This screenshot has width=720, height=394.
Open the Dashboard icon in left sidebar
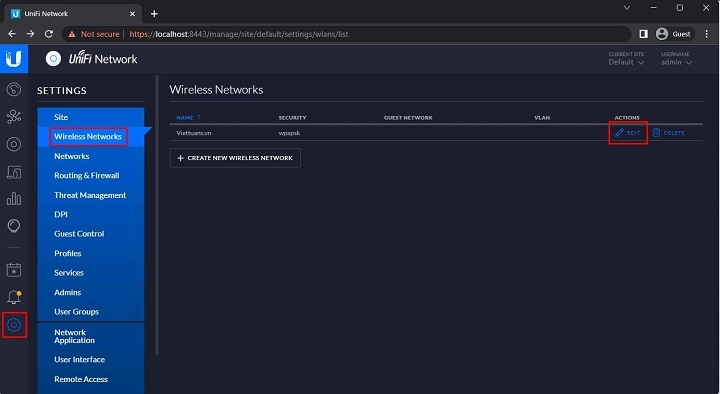click(x=14, y=89)
